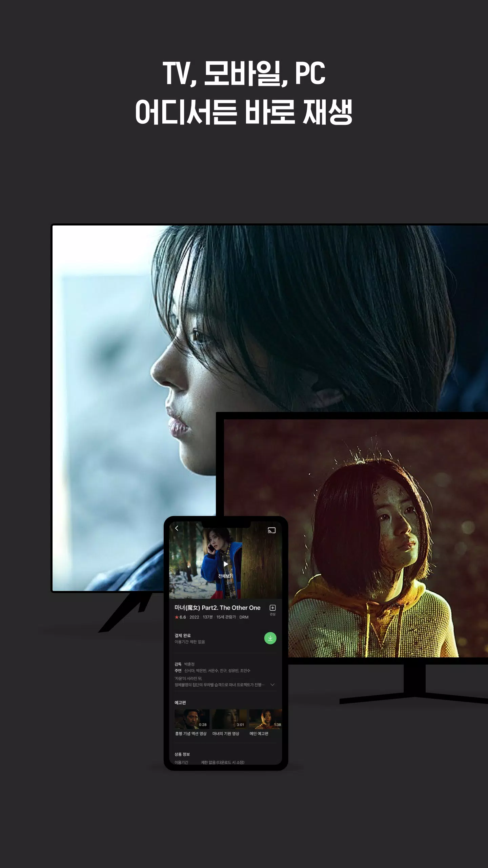
Task: Select the title 마녀(魔女) Part2. The Other One
Action: pyautogui.click(x=217, y=608)
